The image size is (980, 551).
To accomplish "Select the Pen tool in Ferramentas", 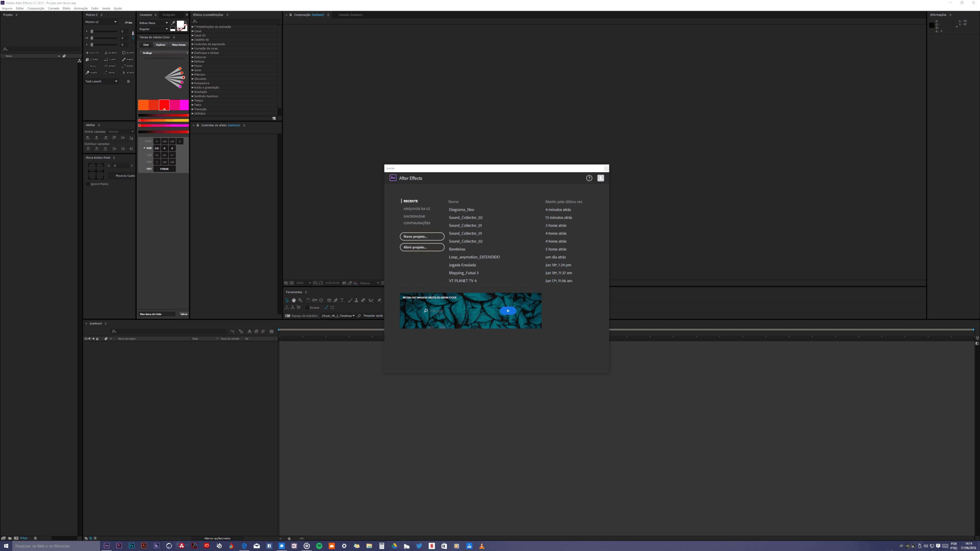I will pyautogui.click(x=336, y=300).
